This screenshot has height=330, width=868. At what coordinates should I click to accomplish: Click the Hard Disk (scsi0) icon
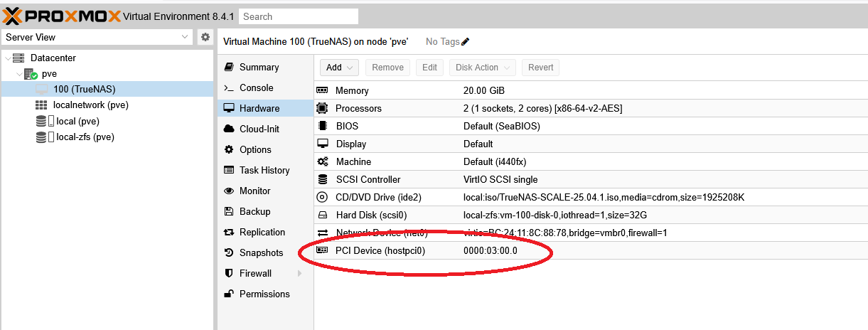tap(322, 215)
